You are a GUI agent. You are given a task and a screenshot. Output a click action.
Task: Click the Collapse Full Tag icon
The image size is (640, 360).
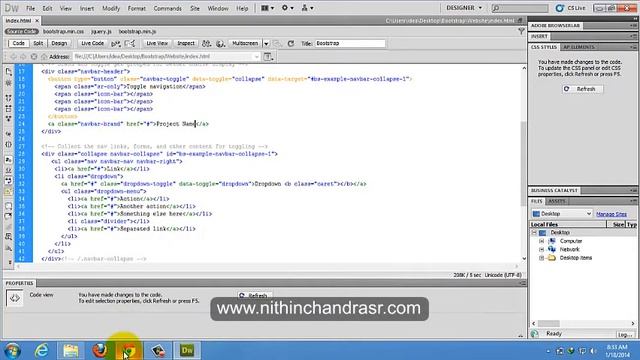coord(9,98)
